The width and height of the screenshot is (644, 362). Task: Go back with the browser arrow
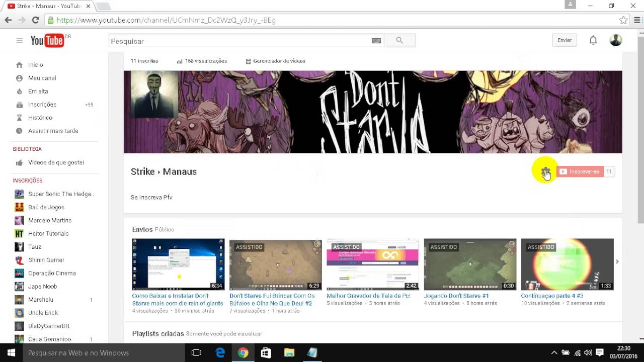click(8, 20)
